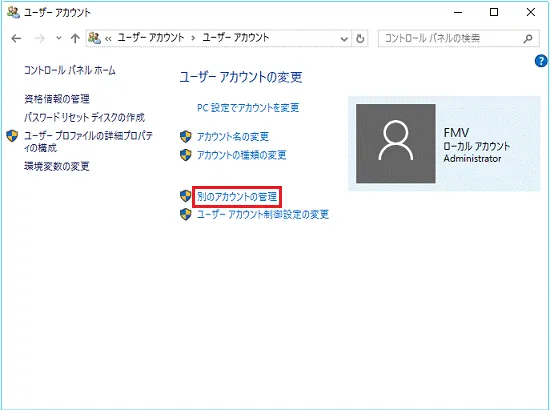Click shield icon beside ユーザー プロファイル link

point(12,136)
